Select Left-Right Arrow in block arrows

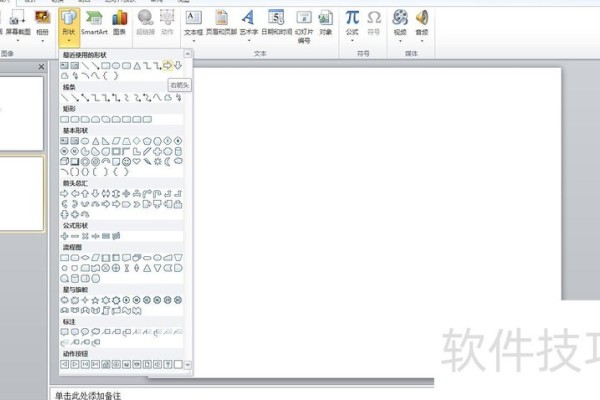(x=106, y=194)
